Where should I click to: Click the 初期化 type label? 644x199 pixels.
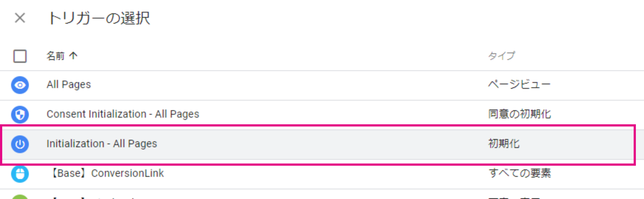click(504, 144)
